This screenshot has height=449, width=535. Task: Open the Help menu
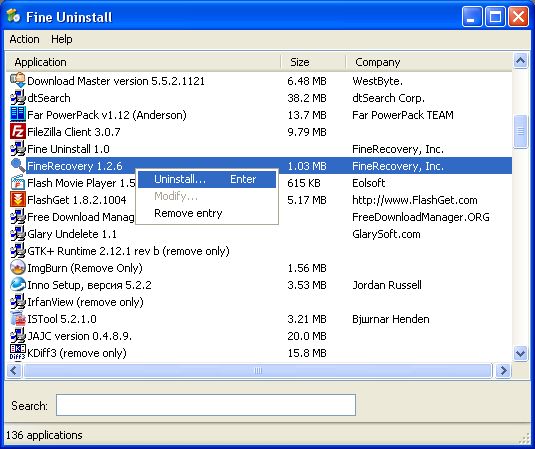62,39
